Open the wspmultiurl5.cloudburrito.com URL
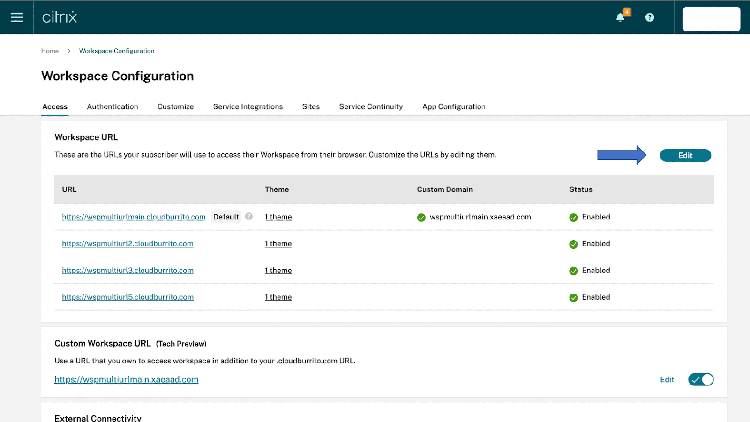Viewport: 750px width, 422px height. tap(128, 297)
